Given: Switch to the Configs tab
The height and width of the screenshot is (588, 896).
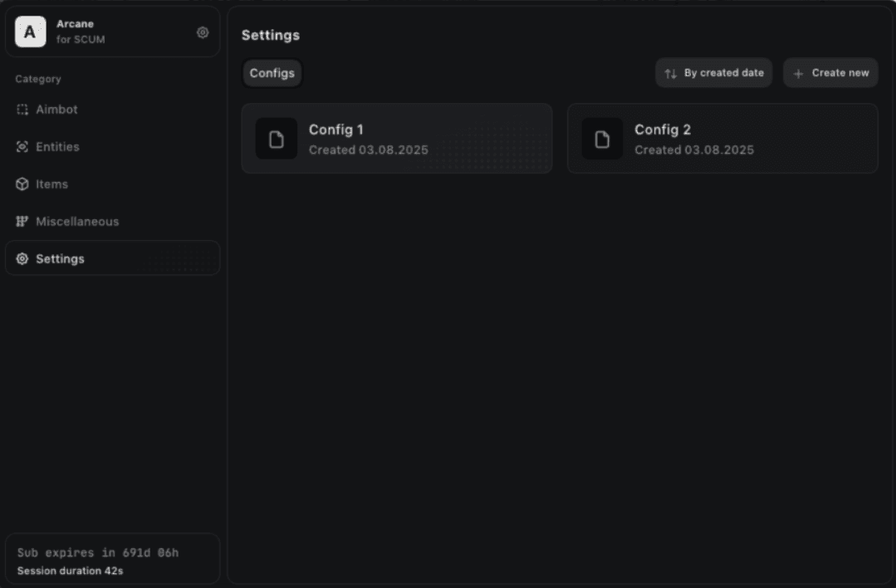Looking at the screenshot, I should tap(272, 73).
